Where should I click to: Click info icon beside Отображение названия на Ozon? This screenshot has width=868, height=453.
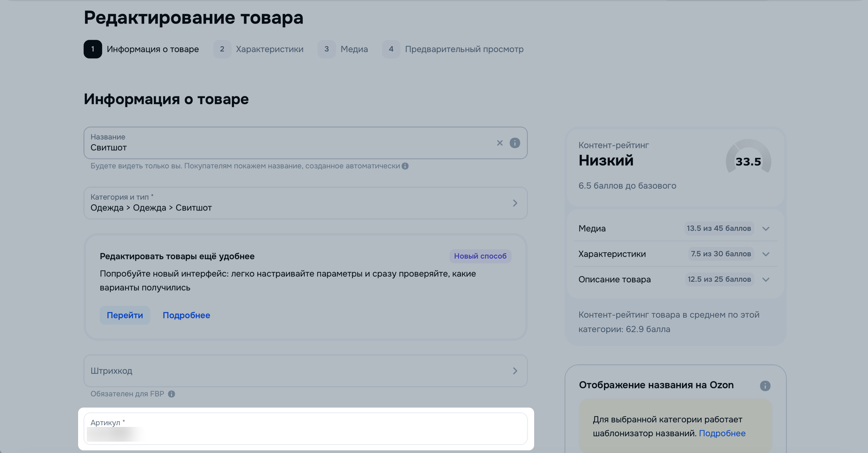765,386
